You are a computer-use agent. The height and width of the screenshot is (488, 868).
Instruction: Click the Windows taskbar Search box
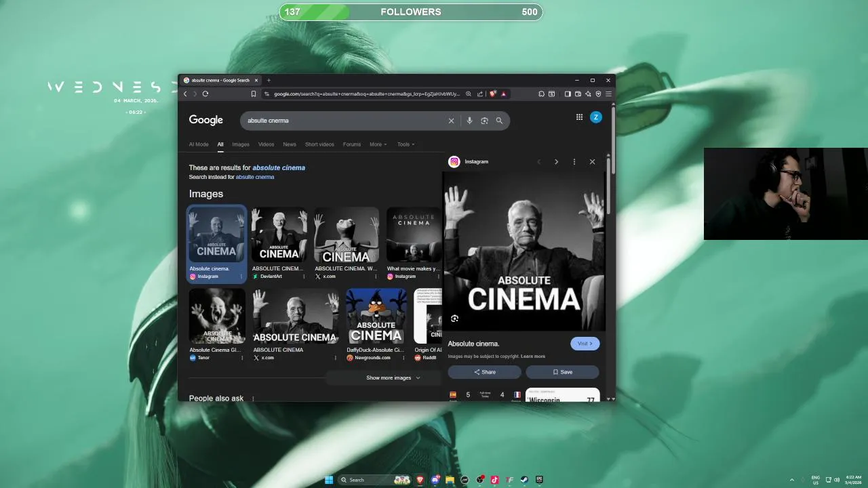tap(375, 480)
